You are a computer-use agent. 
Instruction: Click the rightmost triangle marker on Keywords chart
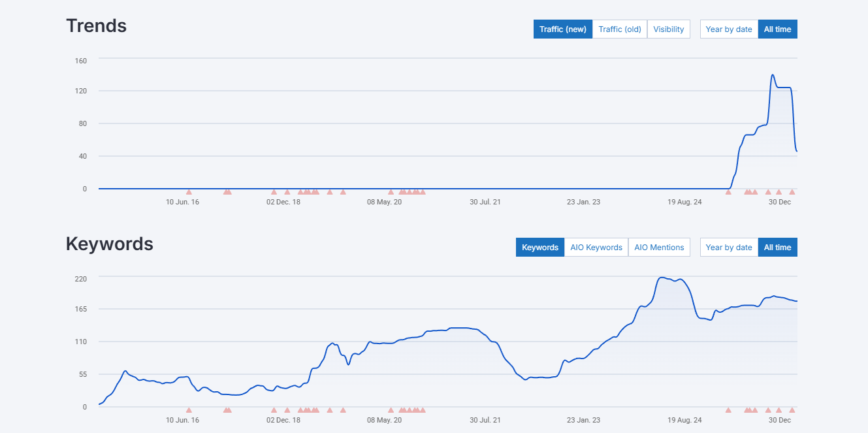[x=792, y=410]
